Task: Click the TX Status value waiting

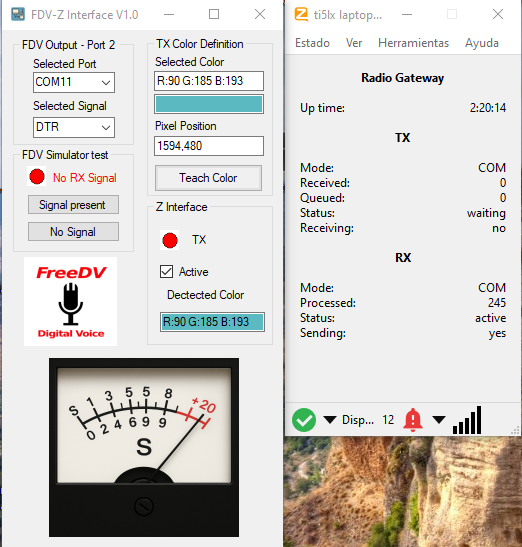Action: pyautogui.click(x=486, y=213)
